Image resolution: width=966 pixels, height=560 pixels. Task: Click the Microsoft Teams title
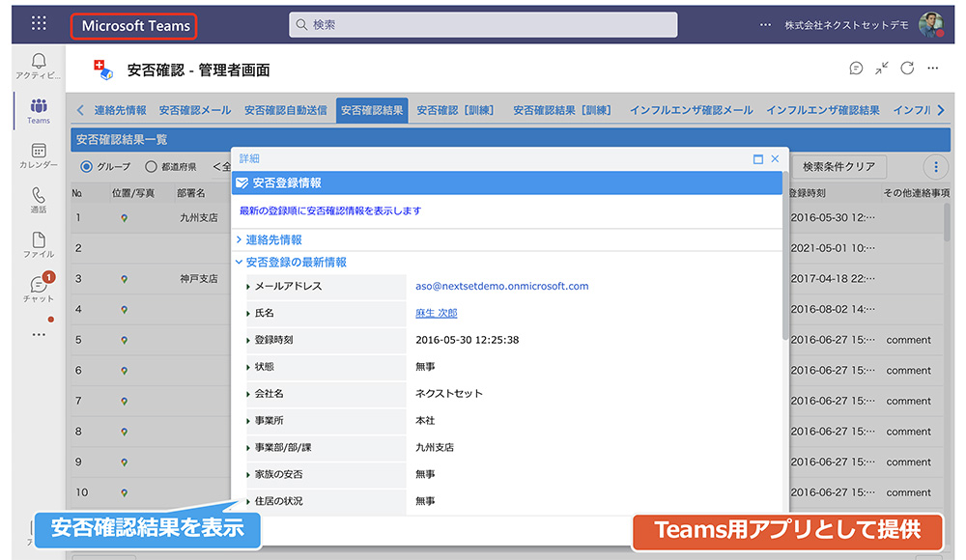pos(135,26)
